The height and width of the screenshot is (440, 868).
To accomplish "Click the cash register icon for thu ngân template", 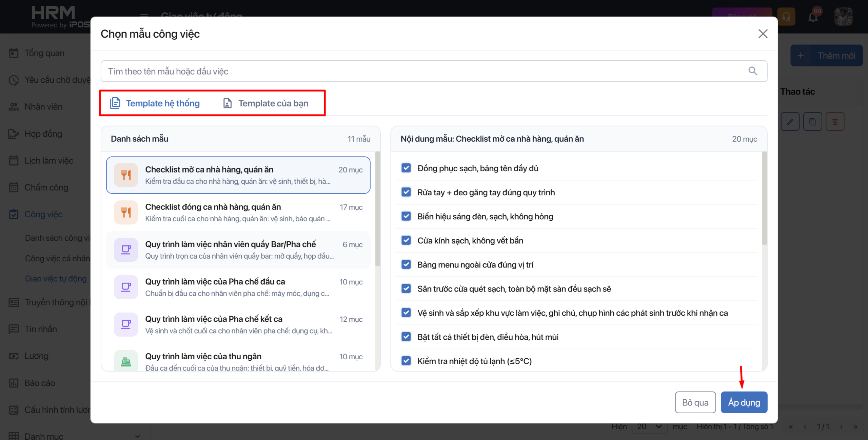I will [x=126, y=361].
